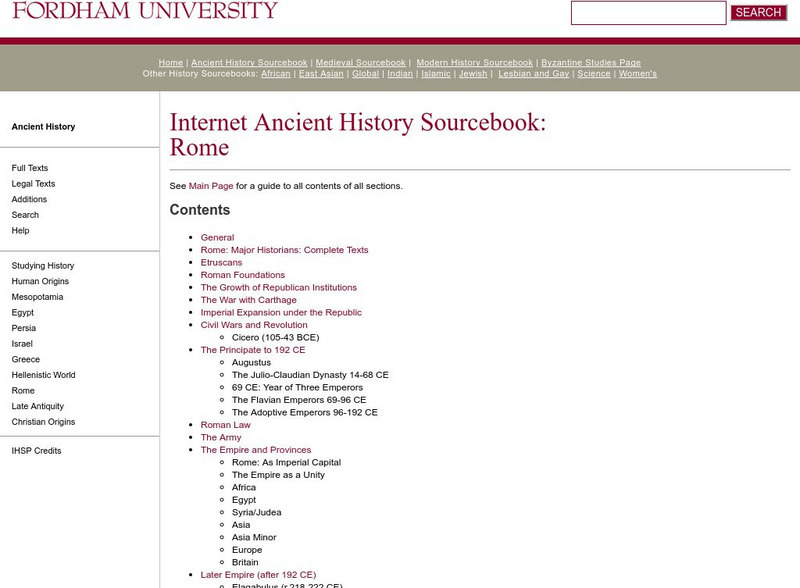The width and height of the screenshot is (800, 588).
Task: Visit the Byzantine Studies Page
Action: point(592,62)
